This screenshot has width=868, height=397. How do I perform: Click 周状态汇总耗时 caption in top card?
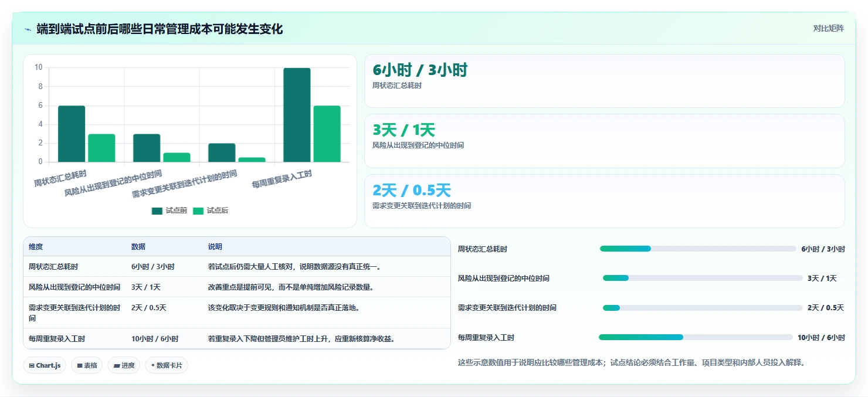pos(397,86)
